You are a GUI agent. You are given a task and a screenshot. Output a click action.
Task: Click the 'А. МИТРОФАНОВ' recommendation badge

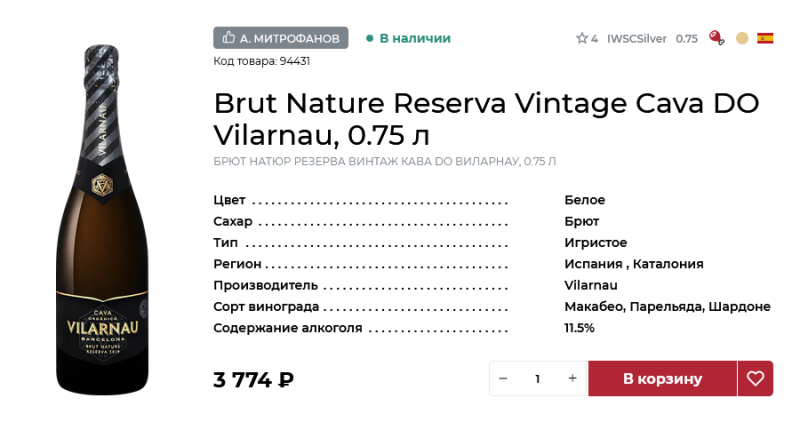click(x=281, y=38)
